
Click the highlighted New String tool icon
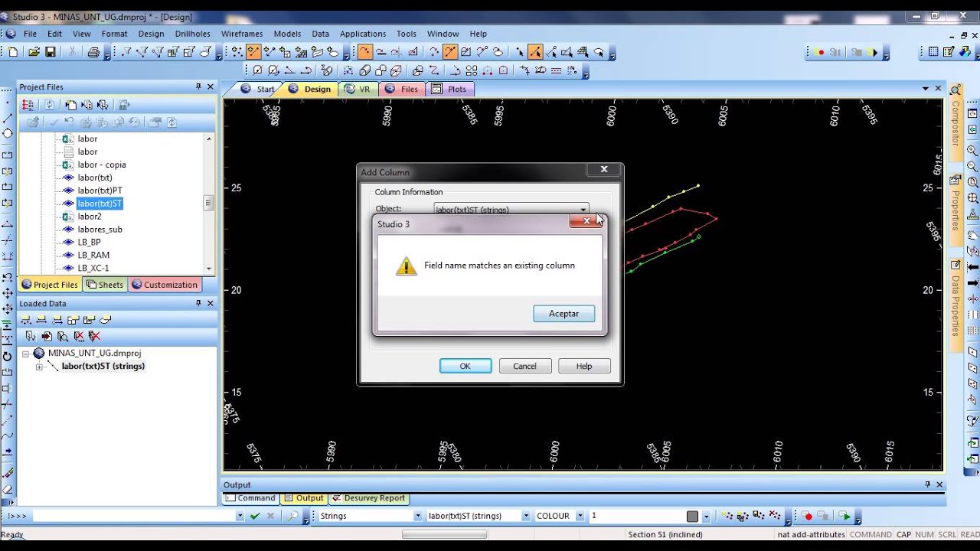253,52
